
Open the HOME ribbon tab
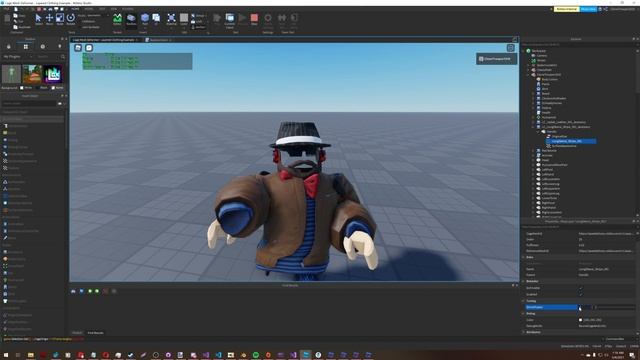(76, 9)
